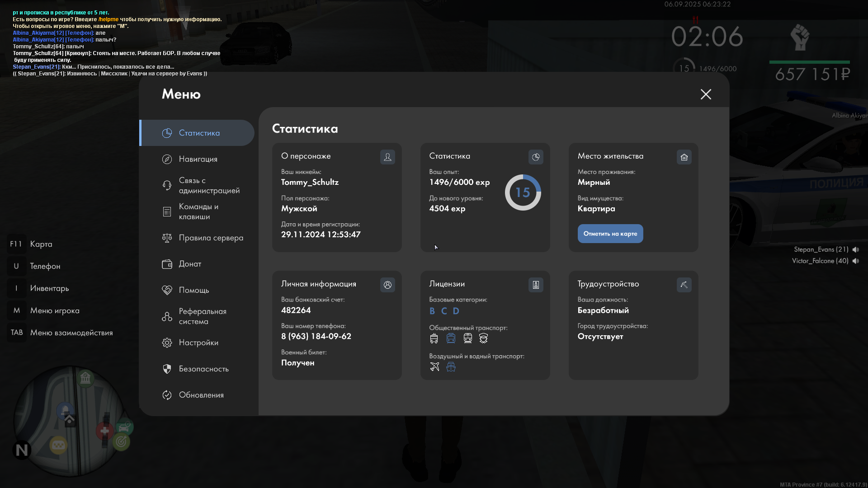Viewport: 868px width, 488px height.
Task: Click the Мирный residence value
Action: coord(594,182)
